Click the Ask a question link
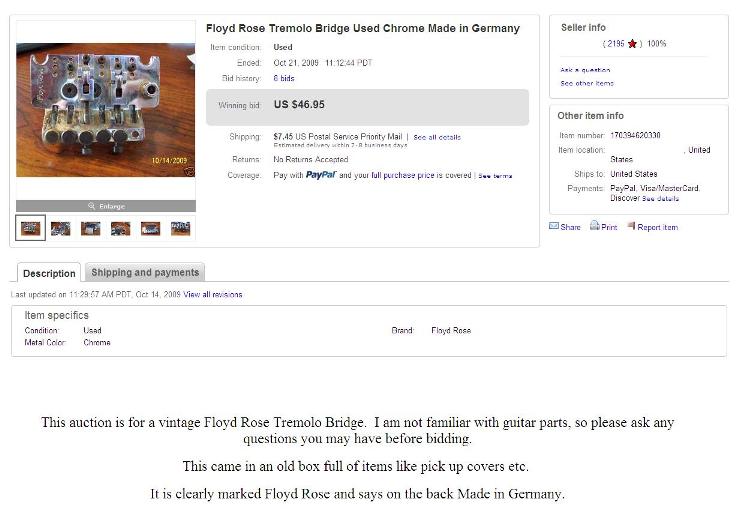Screen dimensions: 739x509 (585, 70)
